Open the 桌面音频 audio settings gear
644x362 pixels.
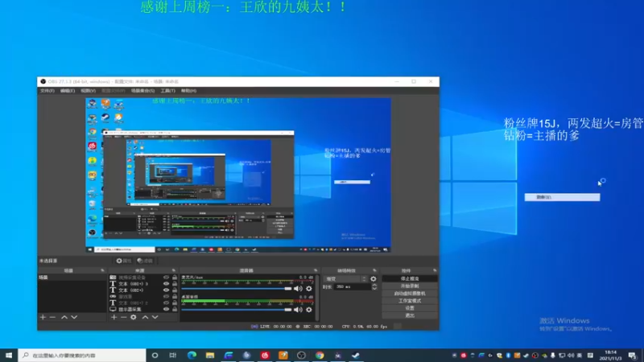[x=309, y=310]
